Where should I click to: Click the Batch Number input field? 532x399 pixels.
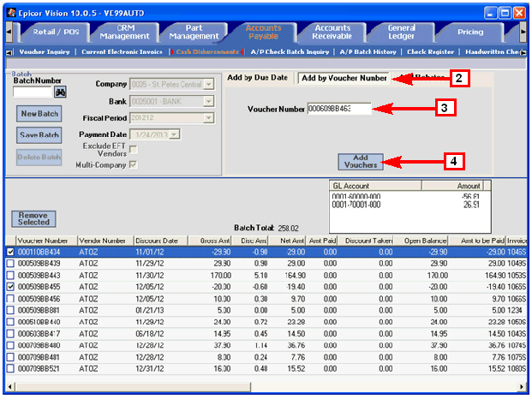[33, 92]
